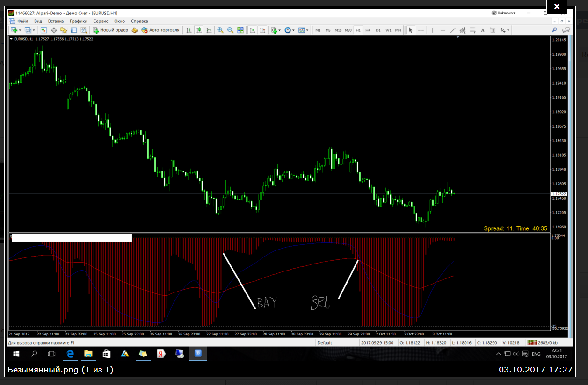This screenshot has height=385, width=588.
Task: Switch chart to candlesticks icon
Action: [x=199, y=30]
